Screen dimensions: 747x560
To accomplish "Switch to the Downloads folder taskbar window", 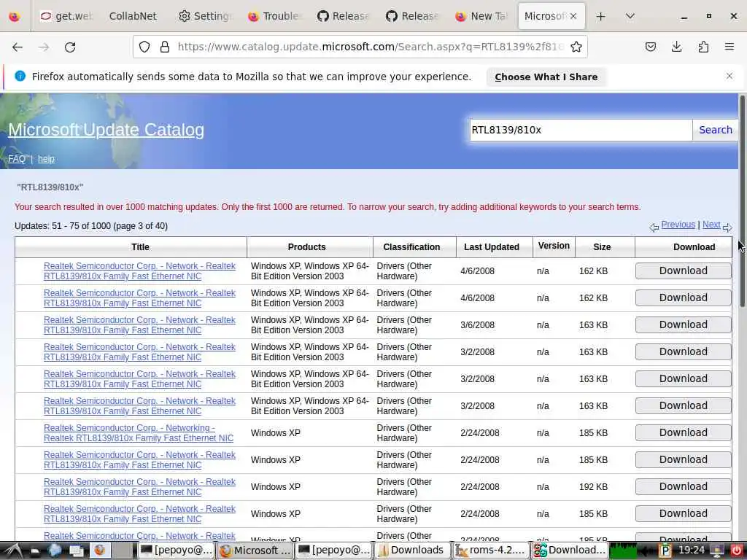I will 413,551.
